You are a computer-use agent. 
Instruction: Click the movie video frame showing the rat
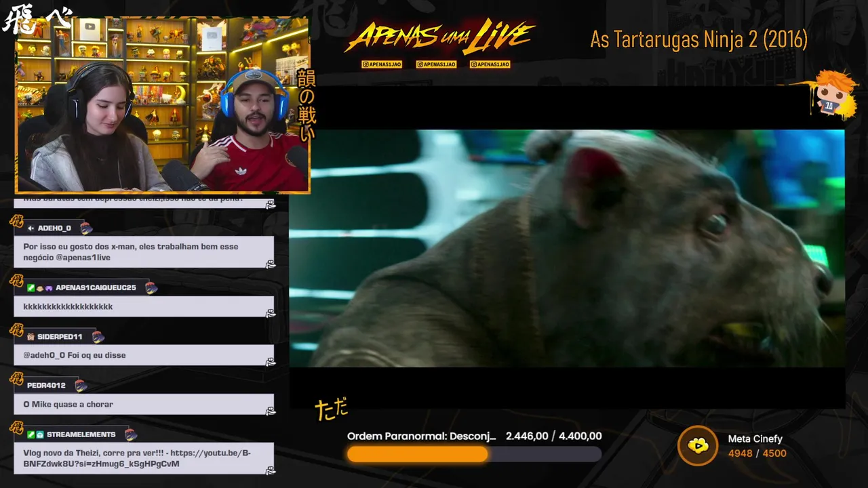[567, 248]
